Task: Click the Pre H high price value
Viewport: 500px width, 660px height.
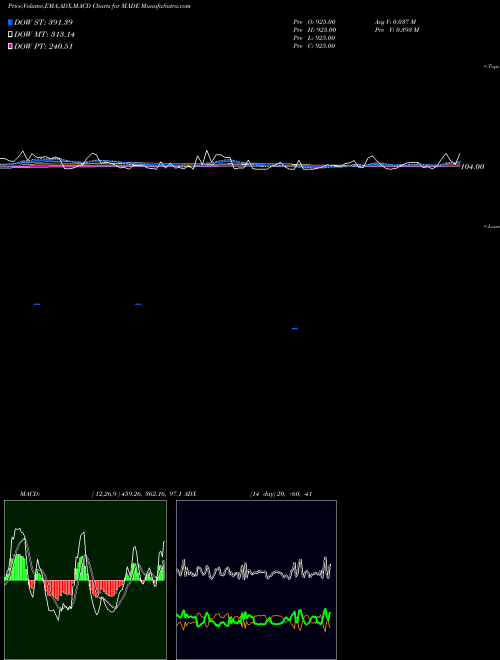Action: coord(325,30)
